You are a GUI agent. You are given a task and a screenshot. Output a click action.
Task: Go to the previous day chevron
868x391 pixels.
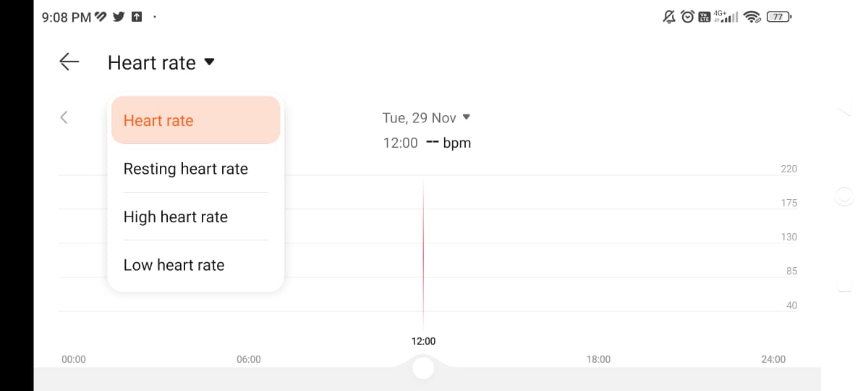click(x=64, y=117)
